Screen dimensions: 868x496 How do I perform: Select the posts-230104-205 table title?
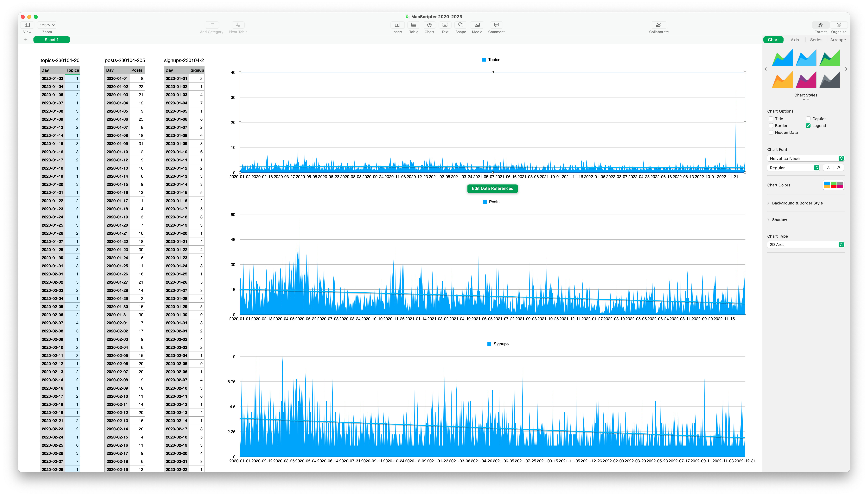[125, 60]
